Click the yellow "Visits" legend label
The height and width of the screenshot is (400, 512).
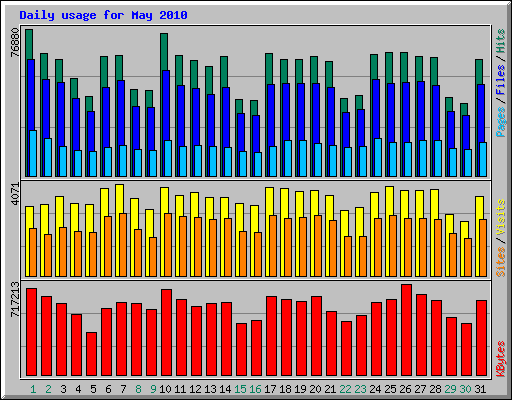coord(500,217)
